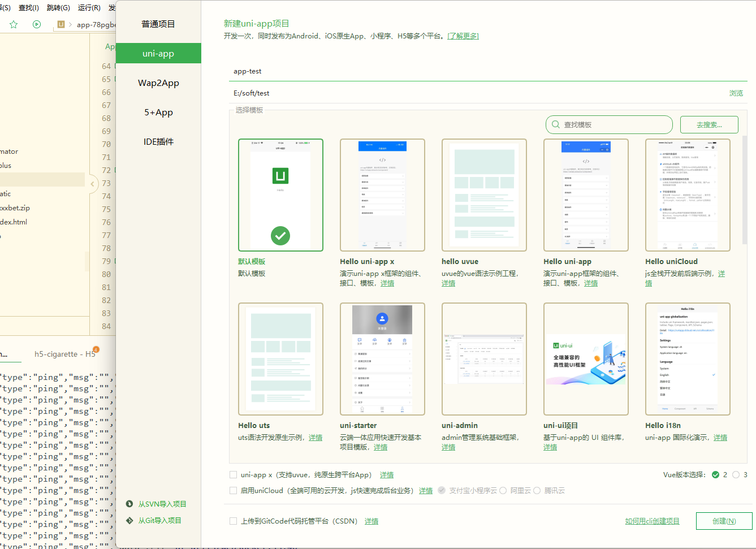
Task: Open 详情 link under Hello i18n
Action: [720, 438]
